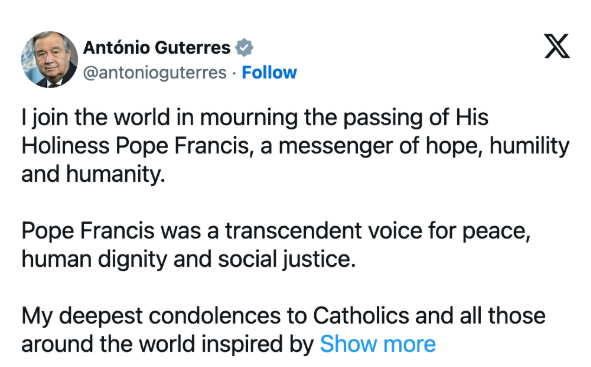Click the word 'humility' in the tweet

529,146
